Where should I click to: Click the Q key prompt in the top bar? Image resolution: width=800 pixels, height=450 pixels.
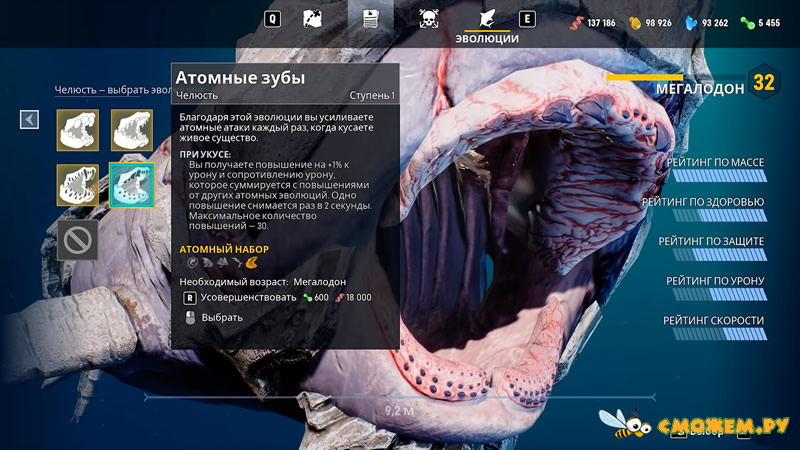272,19
